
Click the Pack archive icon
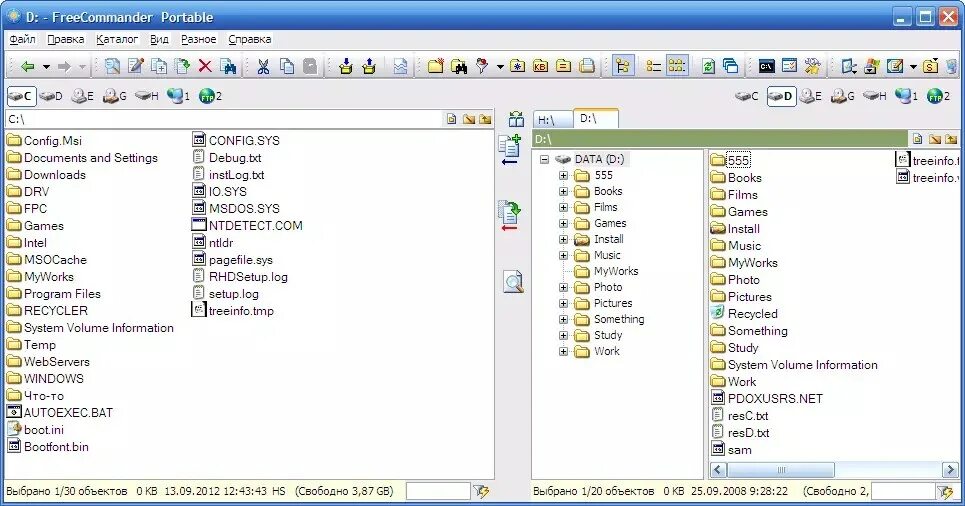(x=346, y=66)
